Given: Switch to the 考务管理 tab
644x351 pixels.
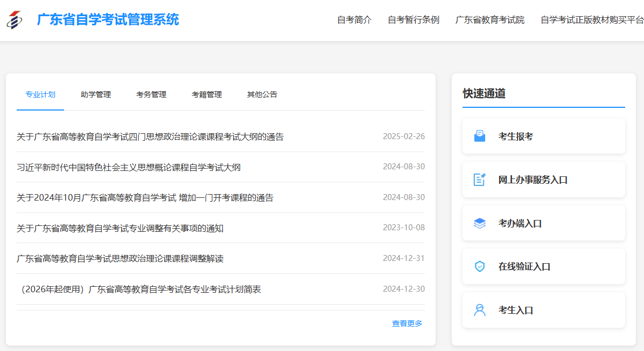Looking at the screenshot, I should pyautogui.click(x=151, y=95).
